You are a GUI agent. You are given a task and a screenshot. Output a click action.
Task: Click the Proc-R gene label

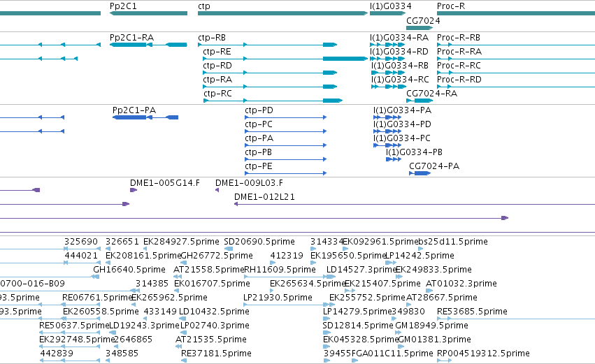tap(451, 6)
